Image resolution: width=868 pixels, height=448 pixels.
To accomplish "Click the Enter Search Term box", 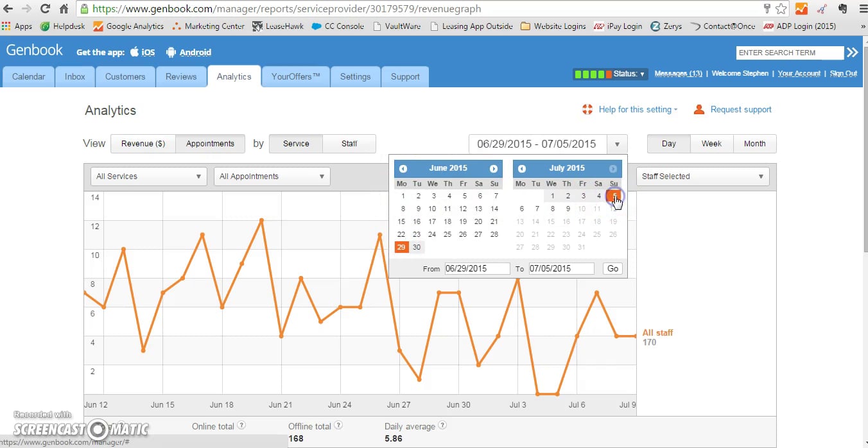I will tap(790, 53).
